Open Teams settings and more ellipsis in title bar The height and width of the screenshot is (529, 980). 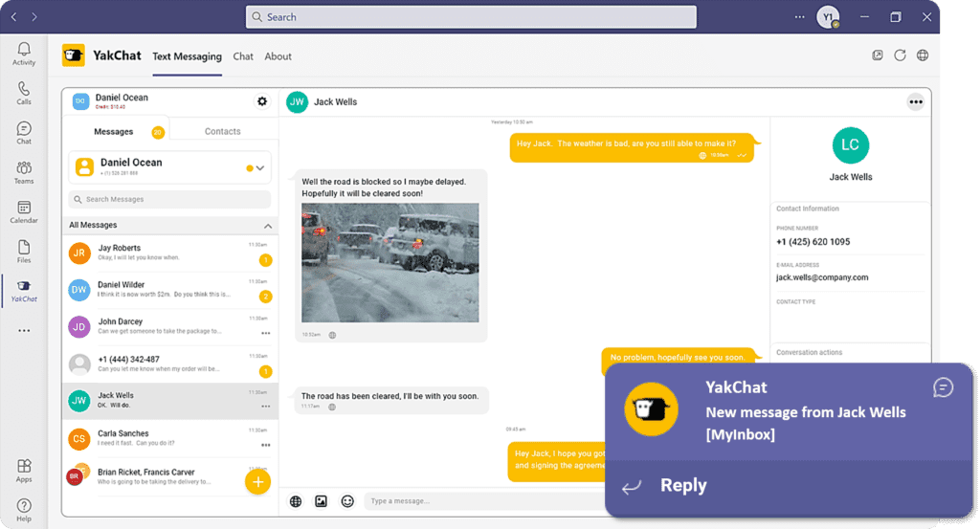[x=799, y=17]
